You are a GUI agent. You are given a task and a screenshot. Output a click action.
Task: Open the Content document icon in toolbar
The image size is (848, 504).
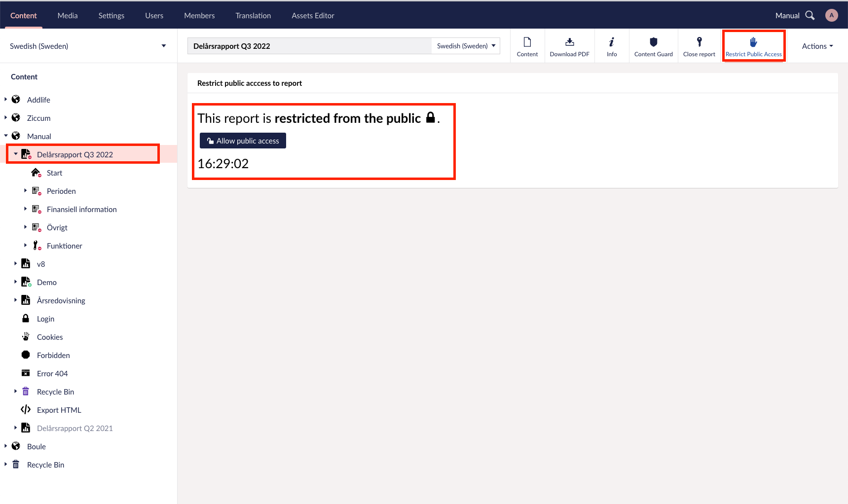point(527,42)
